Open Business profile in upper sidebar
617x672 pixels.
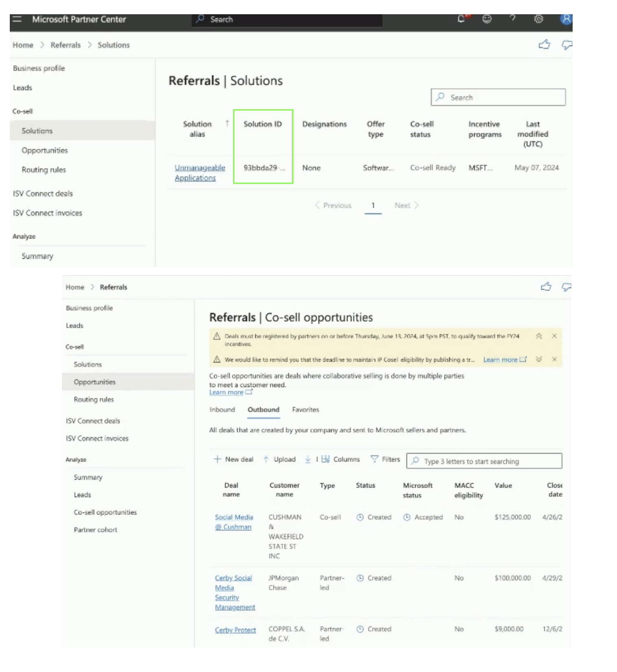tap(39, 68)
